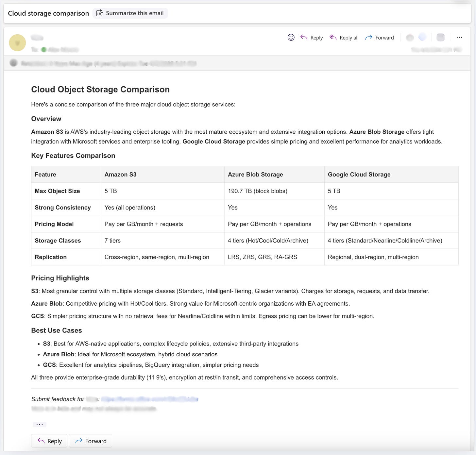Click the sender's round avatar
The image size is (476, 455).
click(17, 43)
